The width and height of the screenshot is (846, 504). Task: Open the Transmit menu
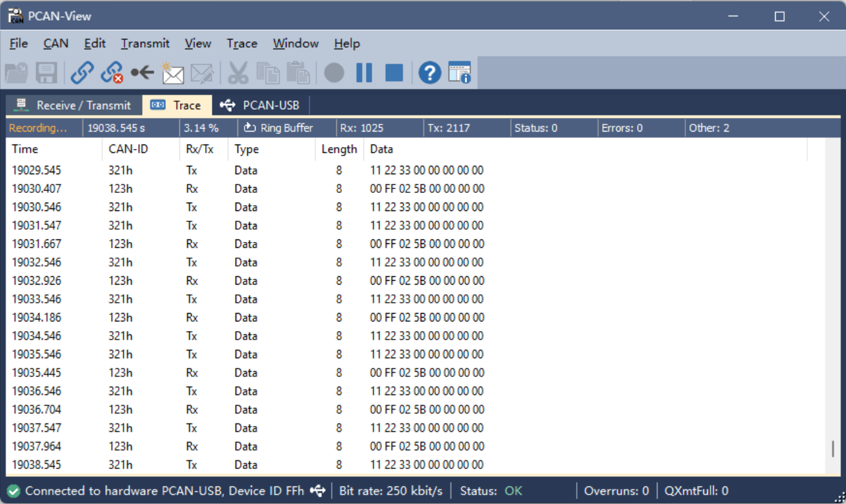point(145,43)
